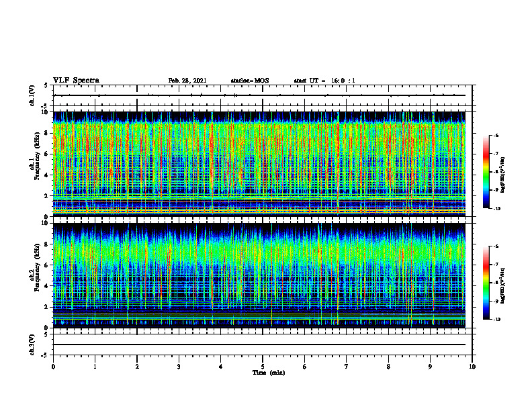
Task: Click inside the ch.1 spectrogram panel
Action: [x=259, y=164]
